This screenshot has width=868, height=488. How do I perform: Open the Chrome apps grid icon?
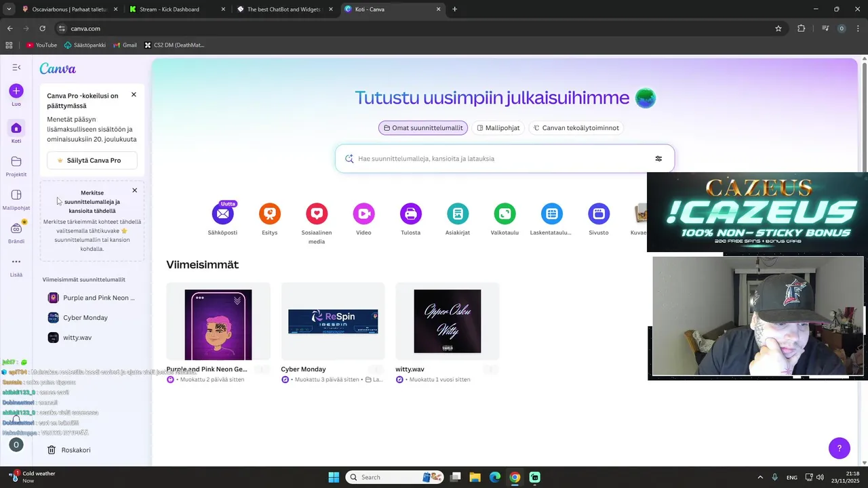9,45
